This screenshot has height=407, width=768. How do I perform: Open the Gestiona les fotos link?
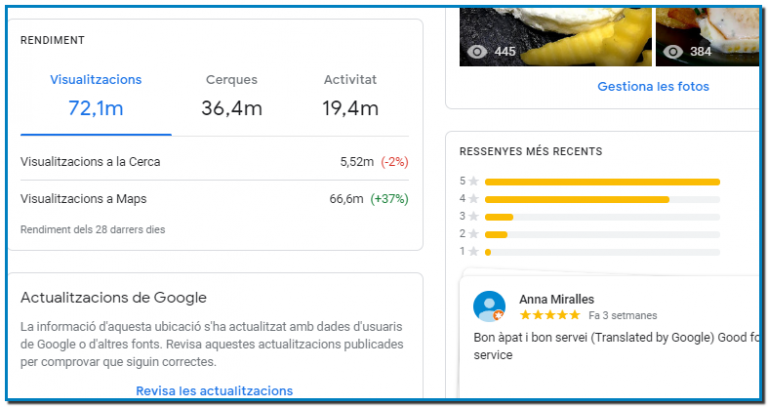coord(653,87)
